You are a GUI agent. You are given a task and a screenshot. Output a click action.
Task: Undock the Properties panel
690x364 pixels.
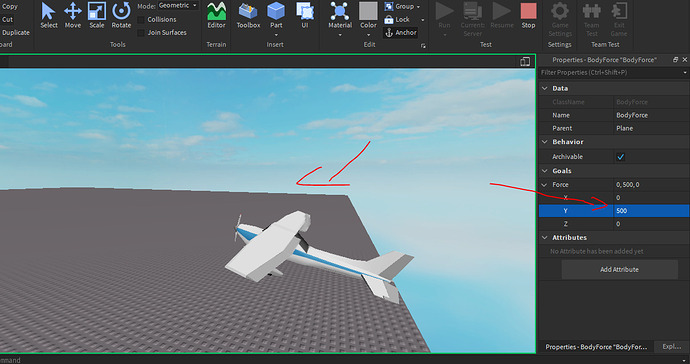675,59
